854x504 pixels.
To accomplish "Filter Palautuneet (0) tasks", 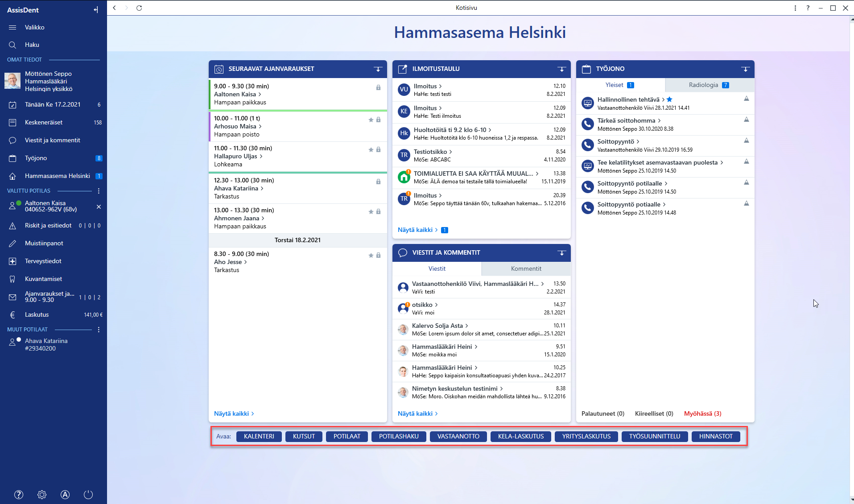I will pos(603,413).
